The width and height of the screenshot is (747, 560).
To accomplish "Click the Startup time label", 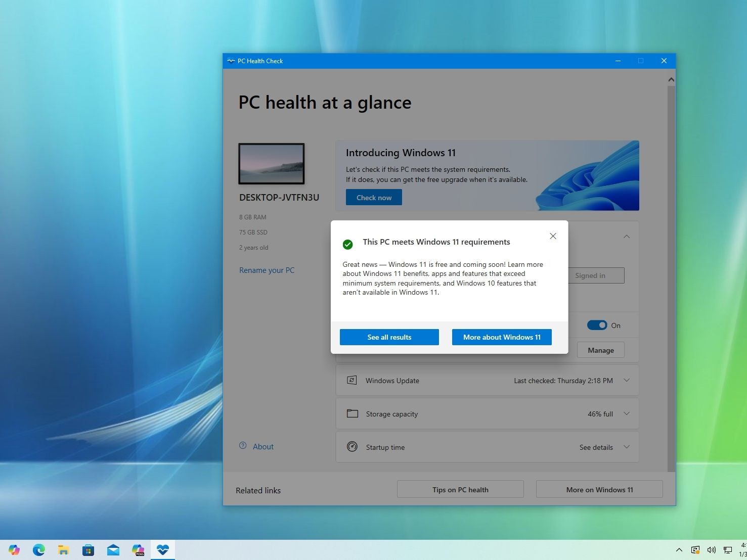I will (385, 447).
